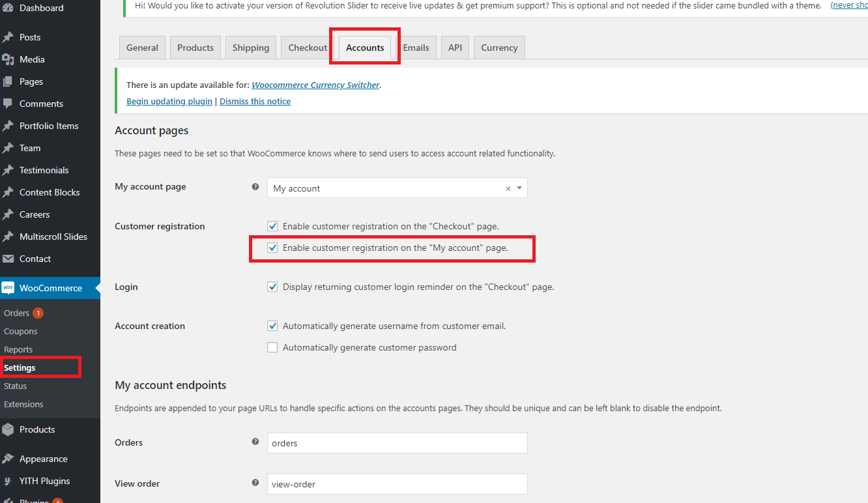
Task: Clear My account selection with the x
Action: pyautogui.click(x=508, y=188)
